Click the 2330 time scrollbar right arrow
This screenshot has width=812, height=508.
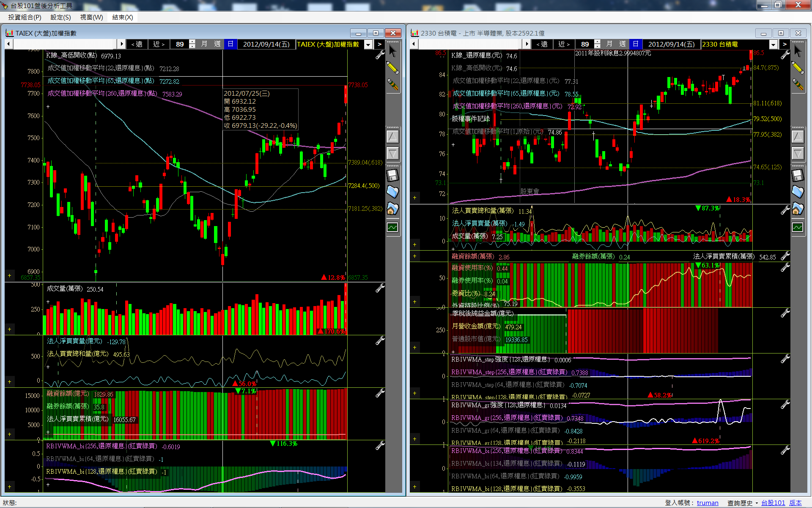pos(527,44)
